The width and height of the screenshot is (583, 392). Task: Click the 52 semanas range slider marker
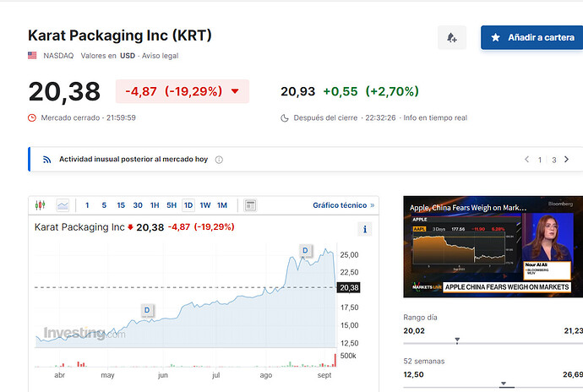(x=503, y=384)
